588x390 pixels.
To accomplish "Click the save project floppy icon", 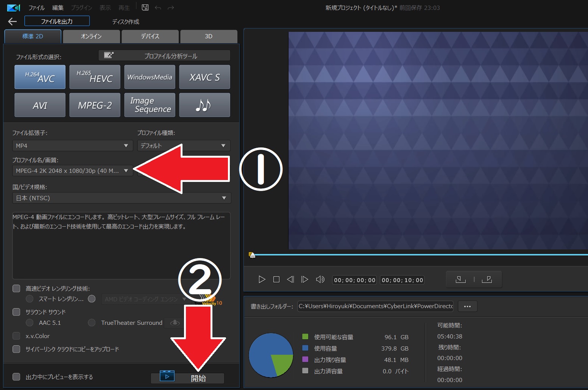I will pos(145,8).
